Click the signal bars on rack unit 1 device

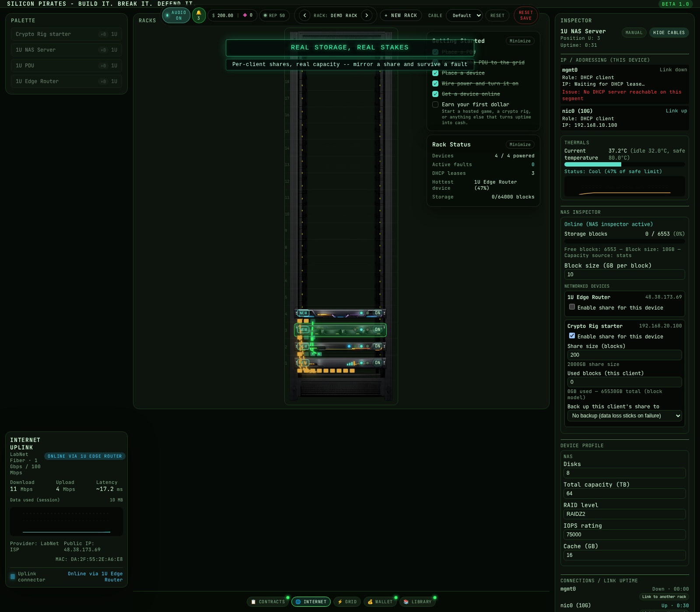click(351, 363)
